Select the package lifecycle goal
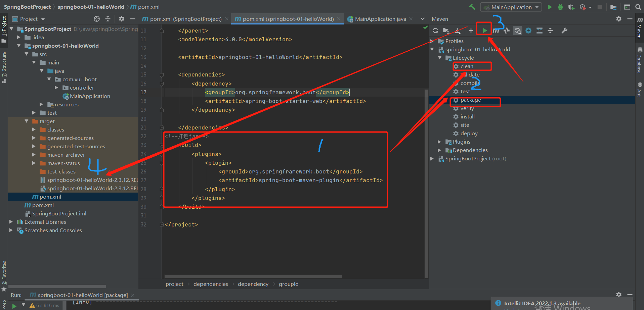Image resolution: width=644 pixels, height=310 pixels. pos(470,100)
